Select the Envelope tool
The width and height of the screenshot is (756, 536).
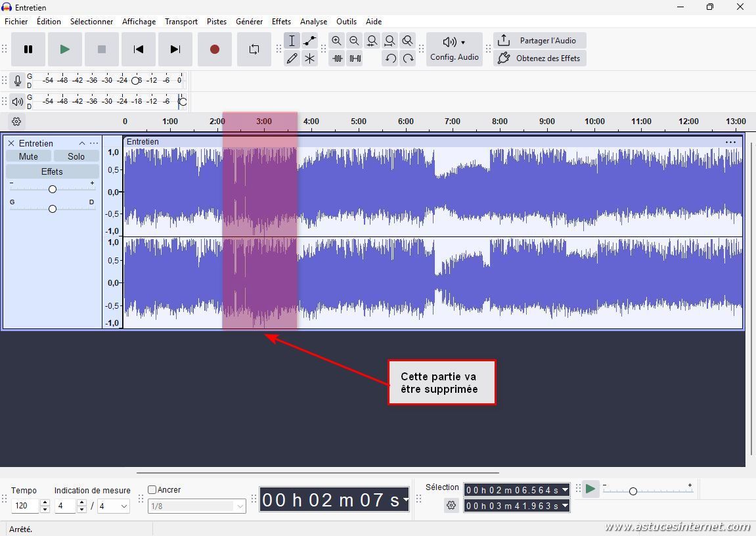pos(309,41)
